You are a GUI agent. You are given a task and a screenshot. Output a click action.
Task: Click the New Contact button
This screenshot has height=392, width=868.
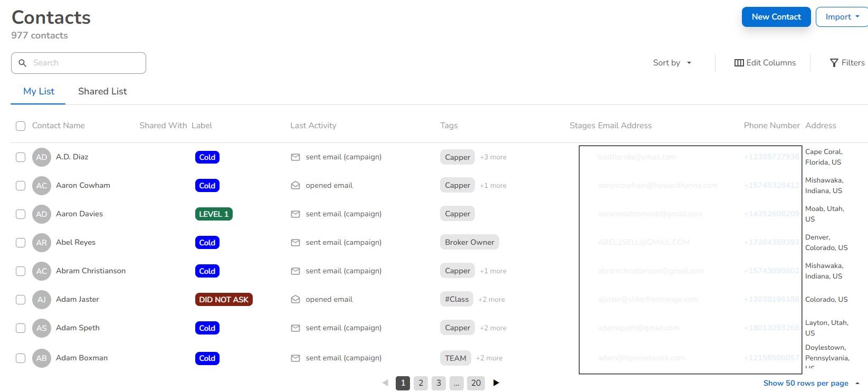[776, 17]
